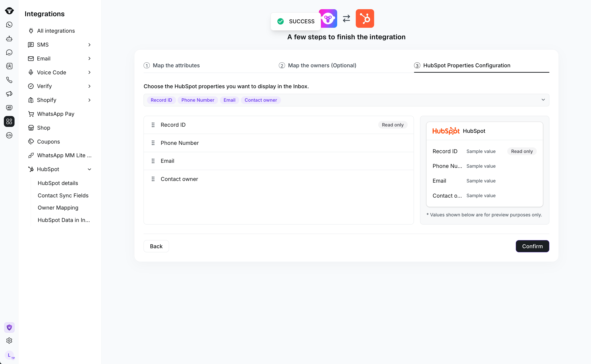
Task: Expand the Voice Code submenu chevron
Action: pos(89,72)
